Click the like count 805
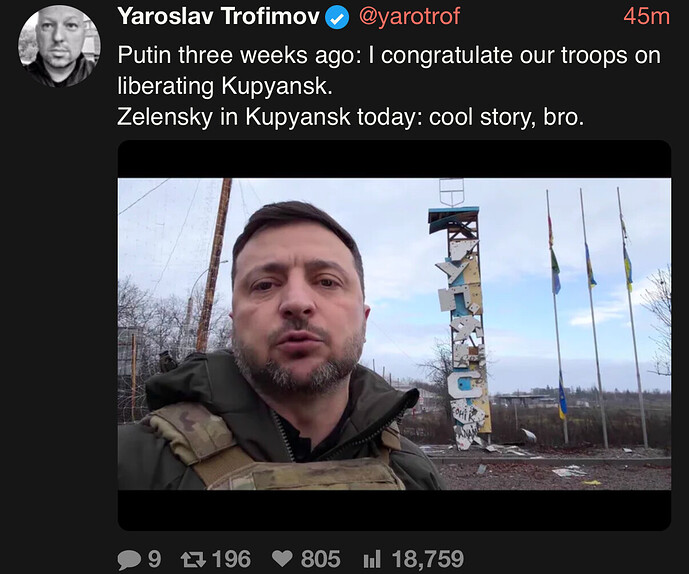 pyautogui.click(x=320, y=559)
